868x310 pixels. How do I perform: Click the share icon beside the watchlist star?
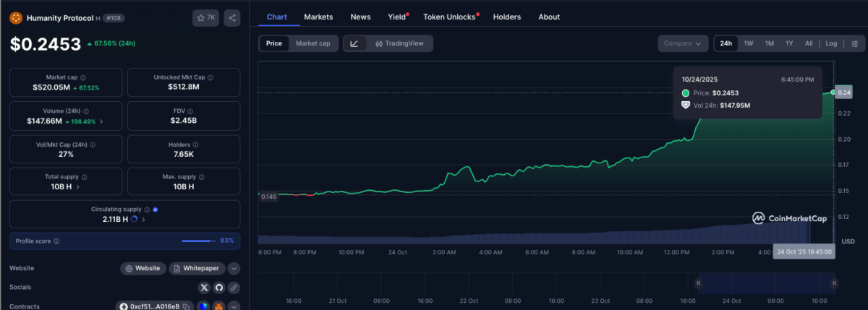pos(231,17)
